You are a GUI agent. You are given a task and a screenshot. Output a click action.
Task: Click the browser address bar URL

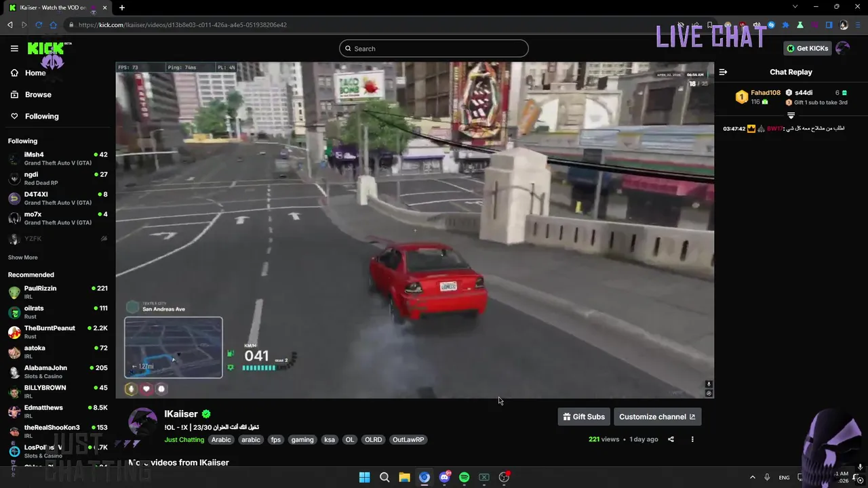coord(182,25)
